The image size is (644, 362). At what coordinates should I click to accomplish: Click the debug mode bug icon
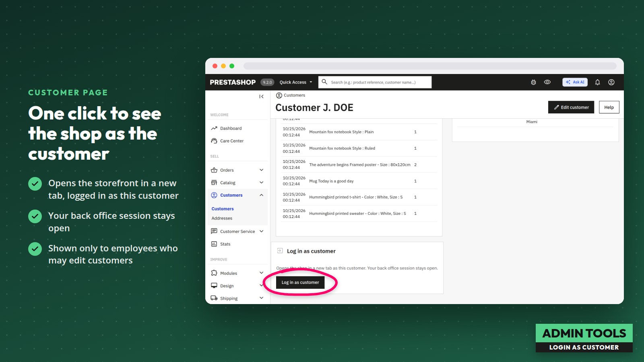533,82
